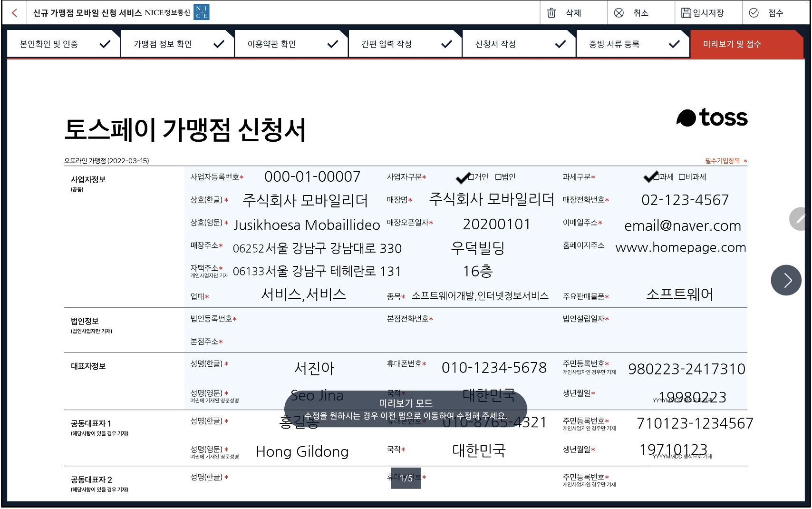Click the Korean business name next to 상호(한글)

(305, 200)
